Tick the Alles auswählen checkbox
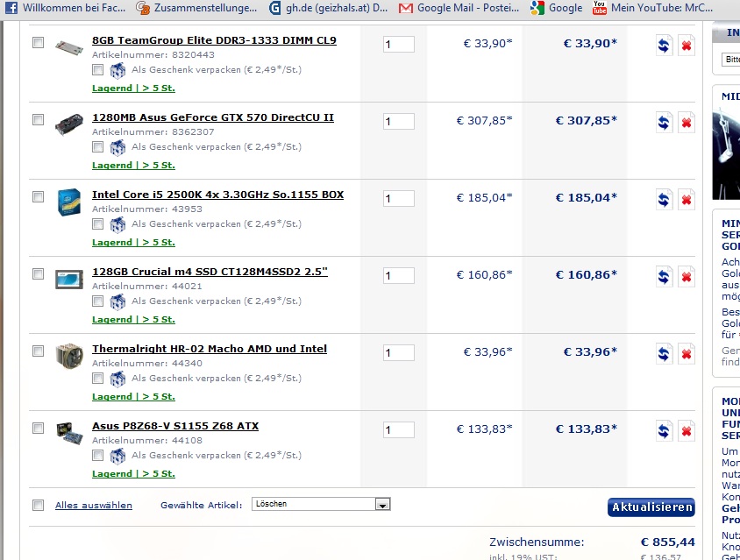The width and height of the screenshot is (740, 560). point(39,506)
